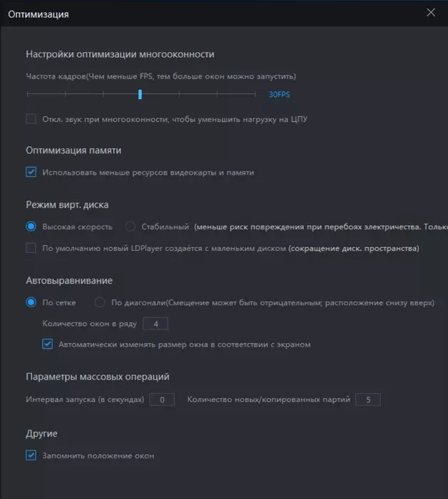The image size is (448, 499).
Task: Toggle 'Автоматически изменять размер окна' checkbox
Action: pos(48,344)
